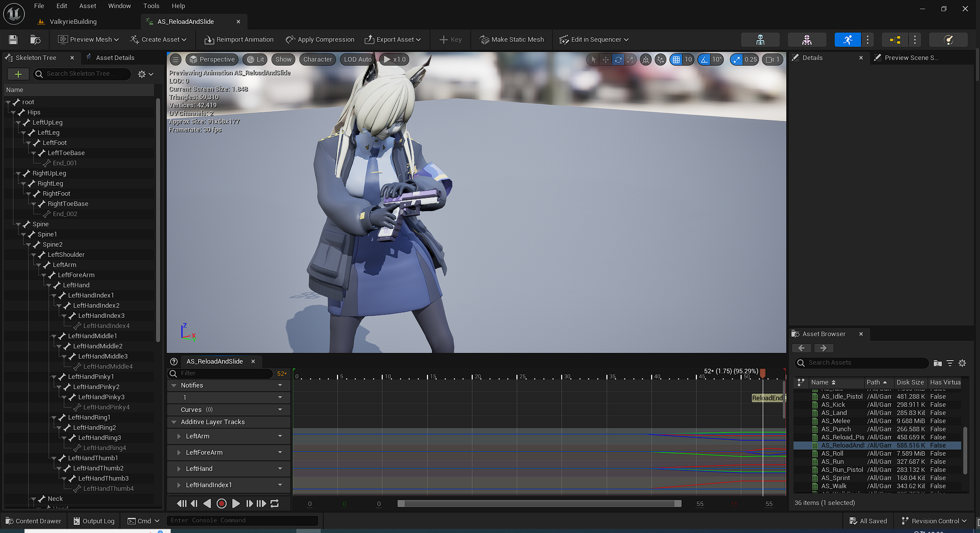
Task: Open the Animation Blueprint mode button
Action: click(895, 40)
